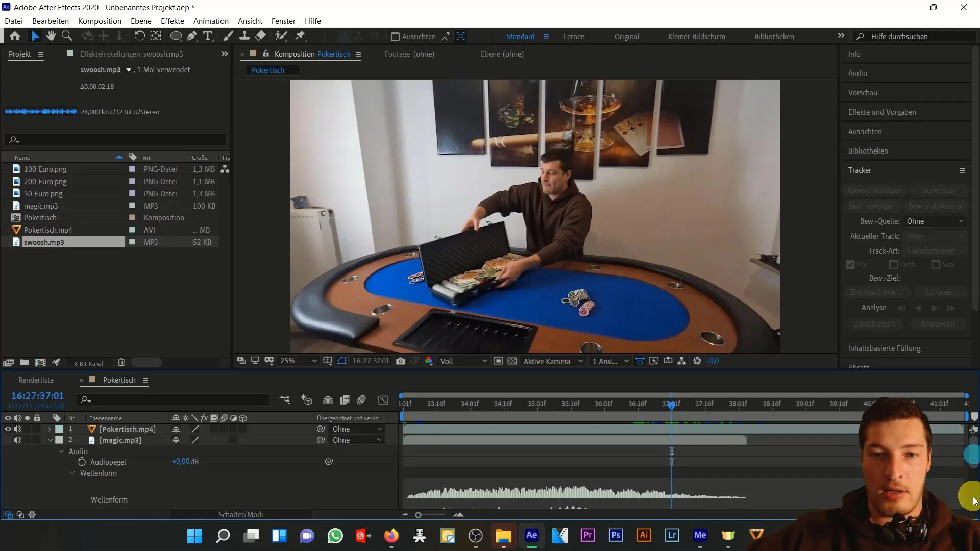The height and width of the screenshot is (551, 980).
Task: Select the Pen tool in toolbar
Action: pos(192,36)
